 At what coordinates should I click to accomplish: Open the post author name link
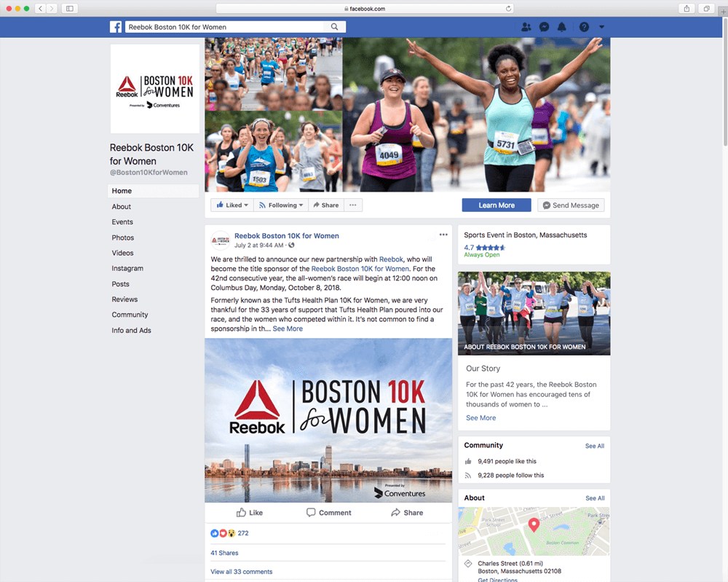(286, 236)
